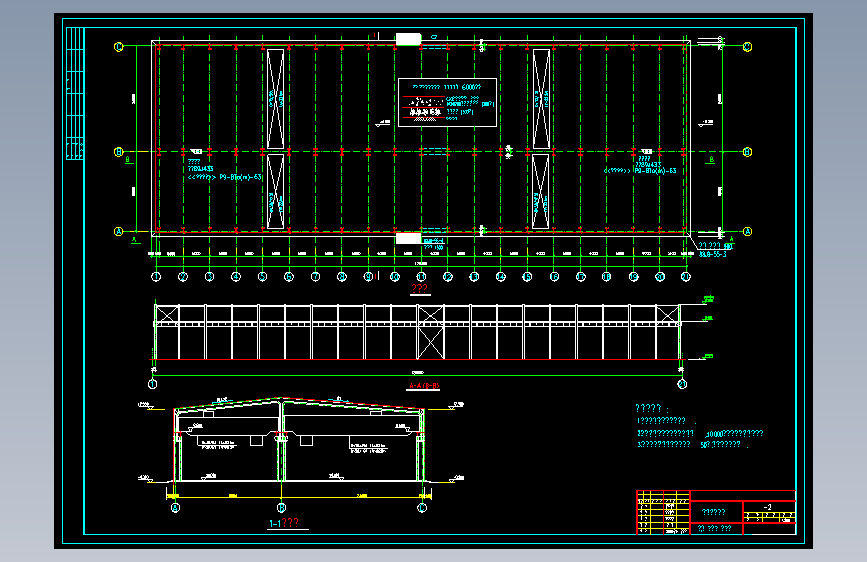This screenshot has width=867, height=562.
Task: Click axis bubble A at plan's right edge
Action: 747,231
